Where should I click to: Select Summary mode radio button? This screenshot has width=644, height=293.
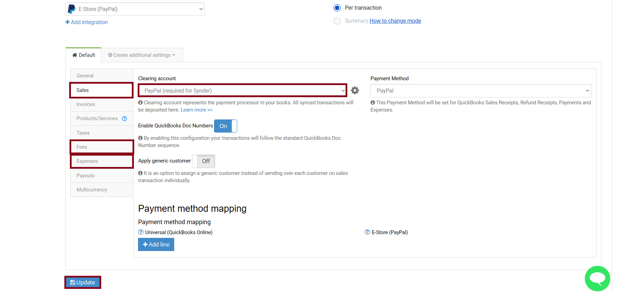pos(337,21)
